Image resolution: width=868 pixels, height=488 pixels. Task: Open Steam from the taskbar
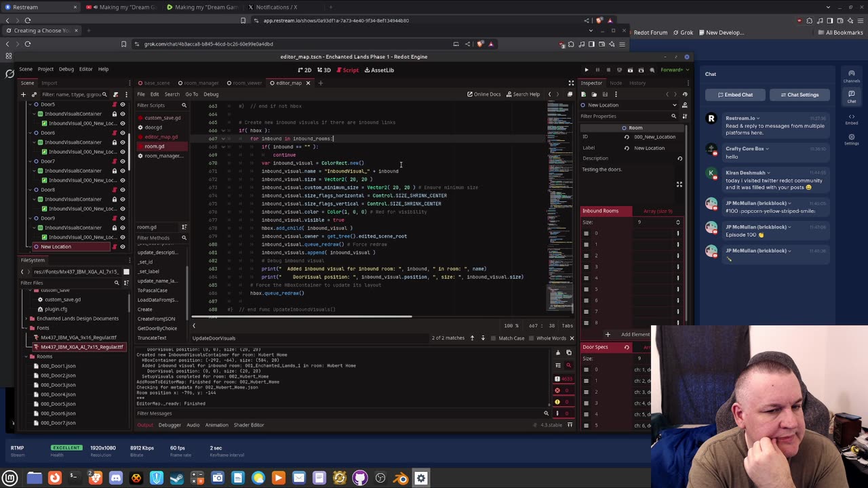177,478
